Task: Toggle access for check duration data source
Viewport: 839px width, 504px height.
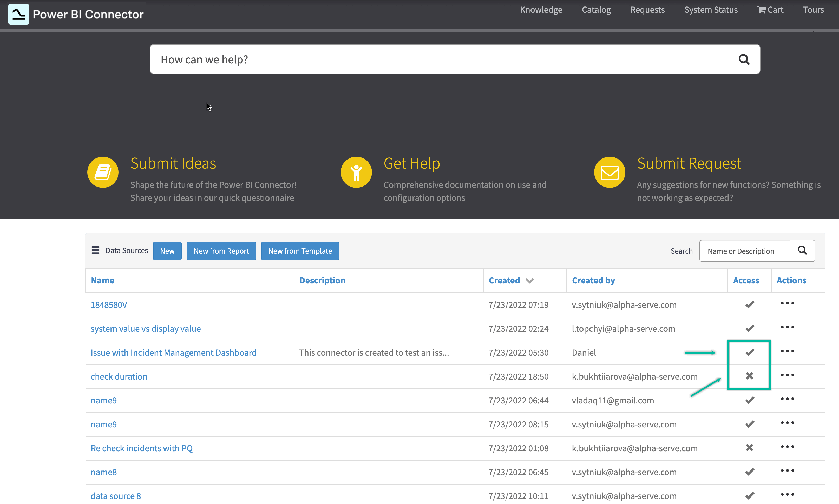Action: point(749,376)
